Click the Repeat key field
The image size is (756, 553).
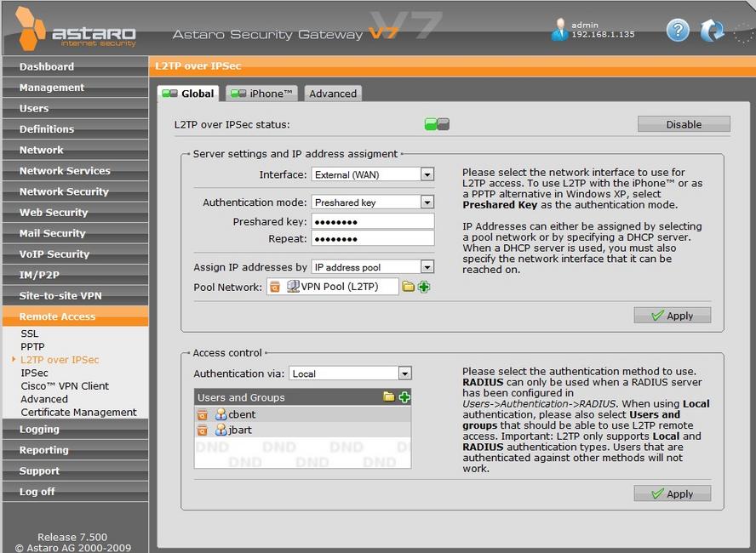tap(373, 238)
